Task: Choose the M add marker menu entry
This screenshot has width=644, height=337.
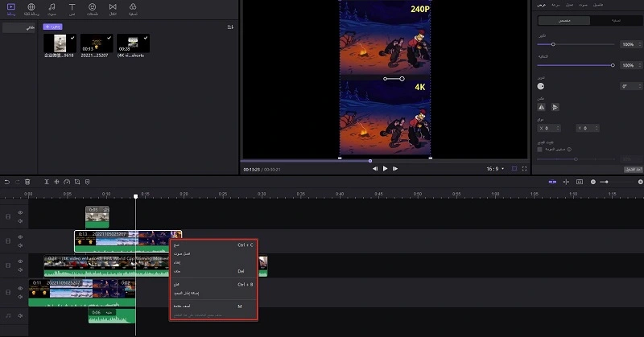Action: [213, 306]
